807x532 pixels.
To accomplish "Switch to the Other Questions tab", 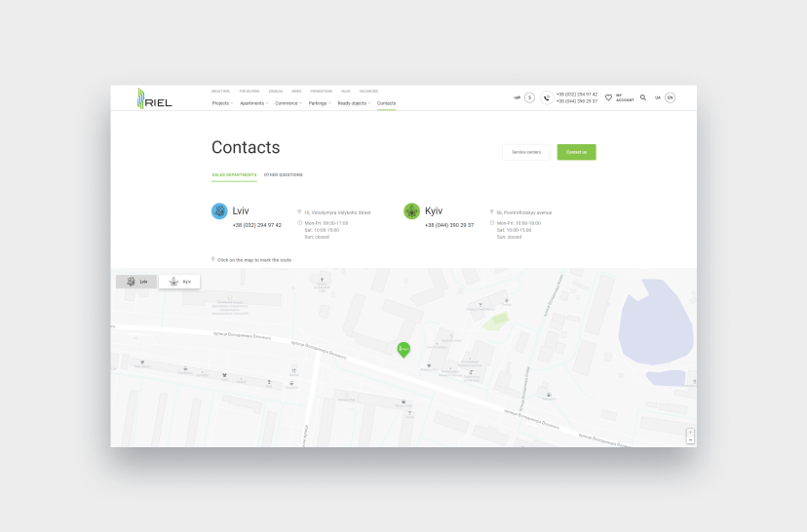I will (283, 175).
